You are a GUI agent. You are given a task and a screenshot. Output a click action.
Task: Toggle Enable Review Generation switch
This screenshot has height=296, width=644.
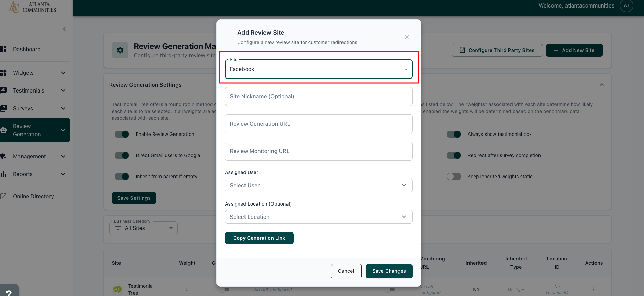(x=122, y=134)
